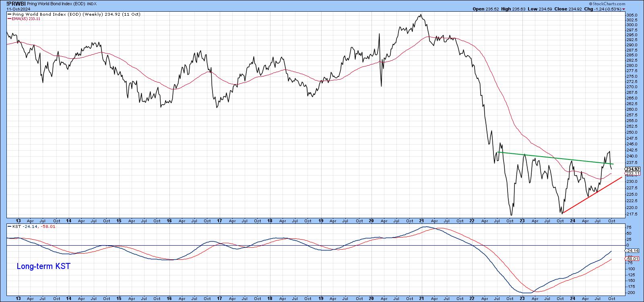Click the red rising trendline near 2024
Screen dimensions: 644x302
click(x=592, y=195)
